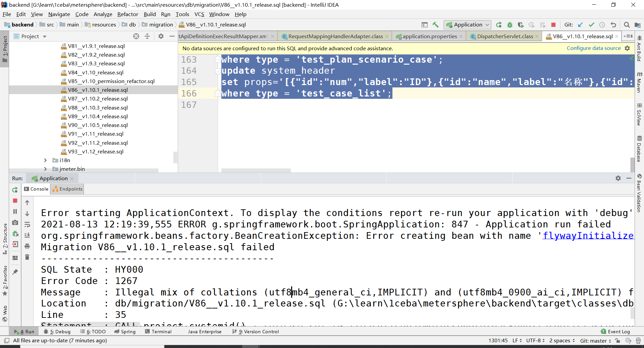Open the Refactor menu
Viewport: 644px width, 348px height.
tap(127, 14)
